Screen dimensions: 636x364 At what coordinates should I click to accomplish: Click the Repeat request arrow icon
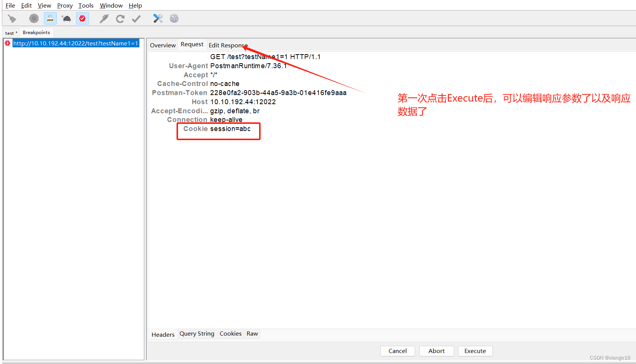coord(120,19)
